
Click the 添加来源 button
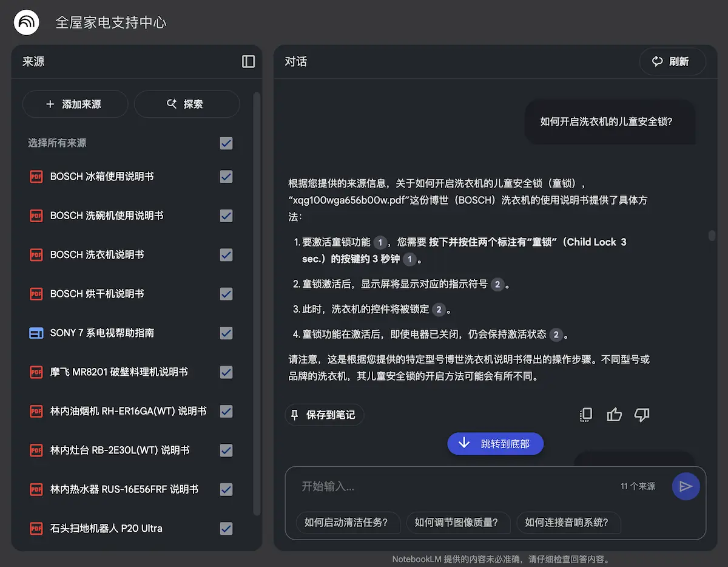click(75, 104)
